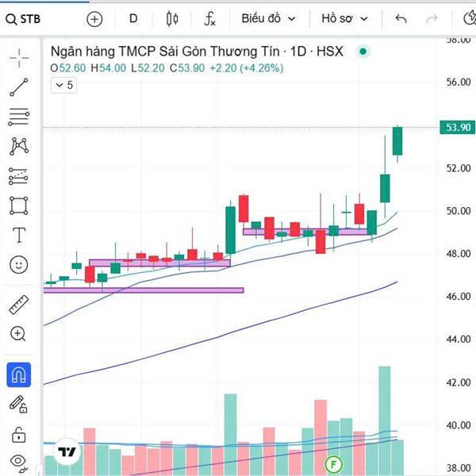Image resolution: width=476 pixels, height=476 pixels.
Task: Click the 50.00 price axis label
Action: 459,211
